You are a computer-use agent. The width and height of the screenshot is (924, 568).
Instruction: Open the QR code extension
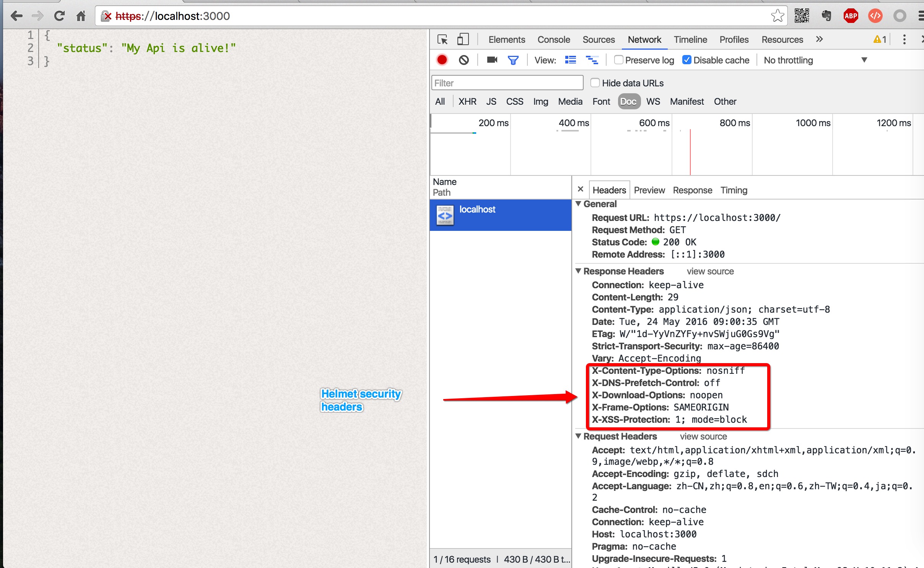click(802, 16)
